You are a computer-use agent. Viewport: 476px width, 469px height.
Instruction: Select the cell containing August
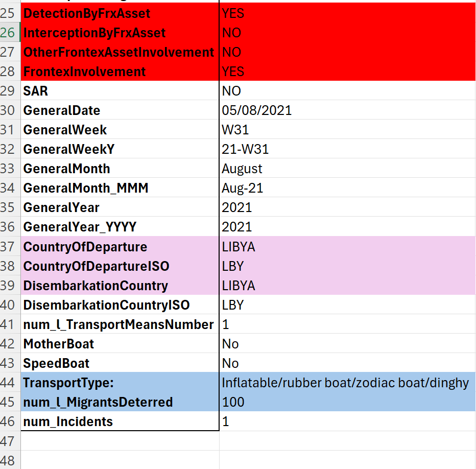(242, 169)
